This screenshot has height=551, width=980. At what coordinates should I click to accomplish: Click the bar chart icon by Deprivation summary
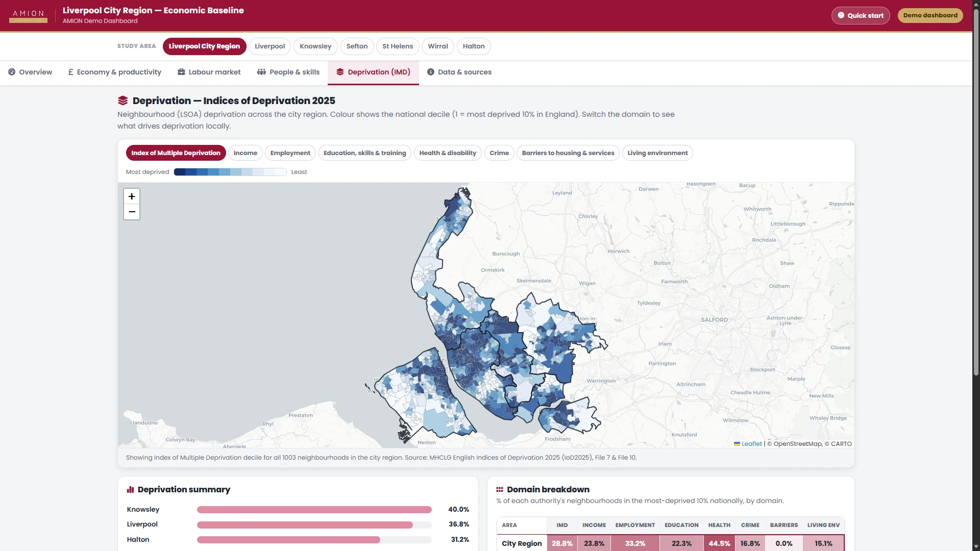(x=130, y=489)
